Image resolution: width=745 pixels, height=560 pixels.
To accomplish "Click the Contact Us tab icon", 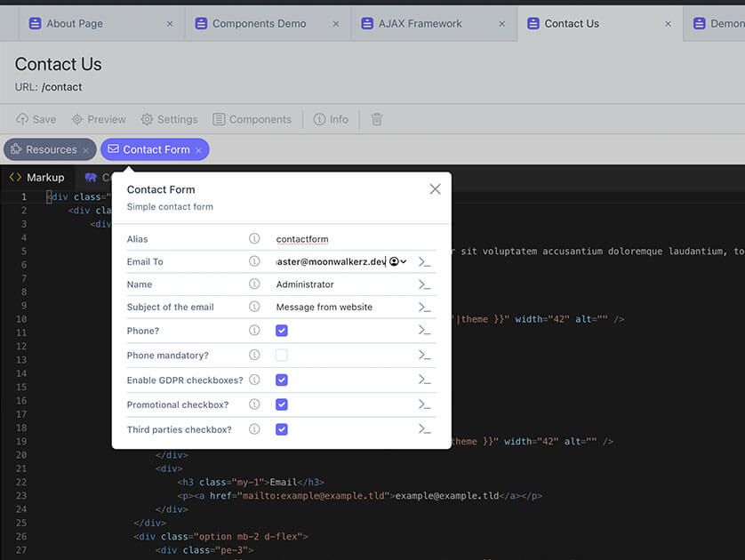I will [x=533, y=23].
